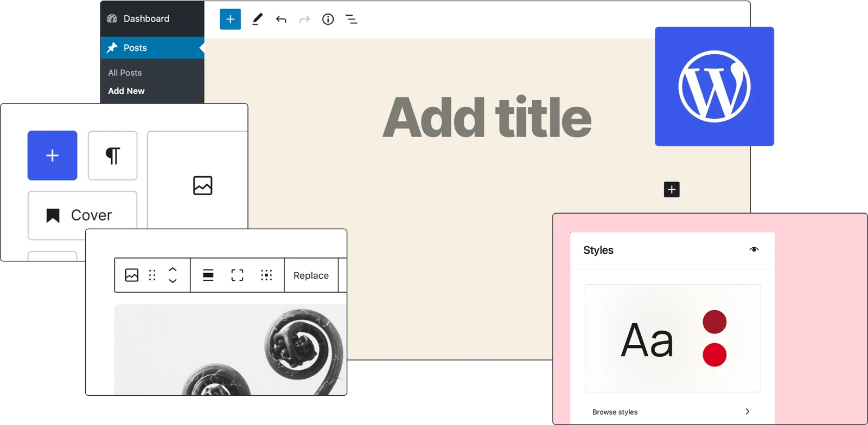Click the Align icon in the block toolbar
Screen dimensions: 868x425
tap(208, 275)
